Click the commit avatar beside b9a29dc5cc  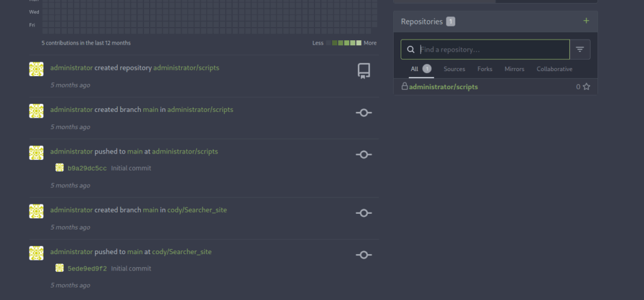click(x=60, y=168)
